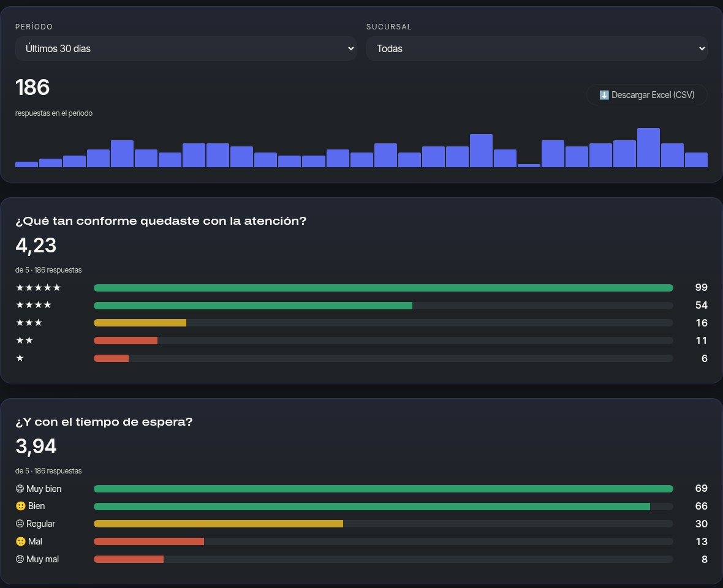Click the five-star rating icons
The height and width of the screenshot is (588, 723).
click(x=38, y=287)
